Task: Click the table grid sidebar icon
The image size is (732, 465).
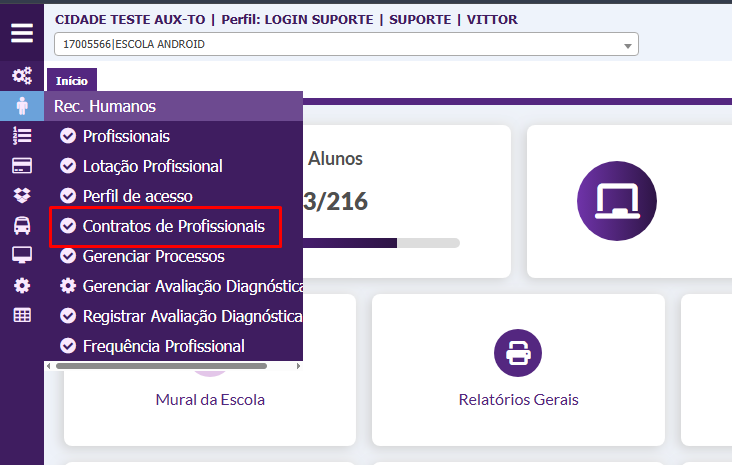Action: (21, 315)
